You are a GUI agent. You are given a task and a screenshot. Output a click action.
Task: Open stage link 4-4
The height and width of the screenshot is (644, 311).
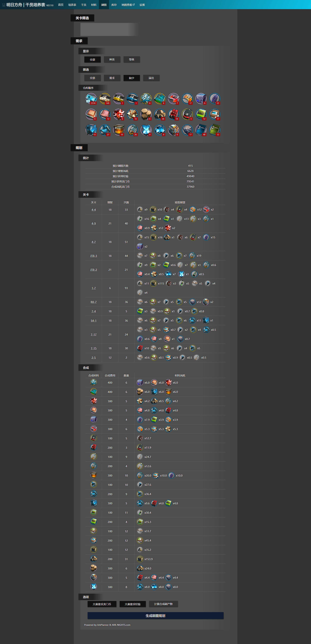tap(93, 210)
